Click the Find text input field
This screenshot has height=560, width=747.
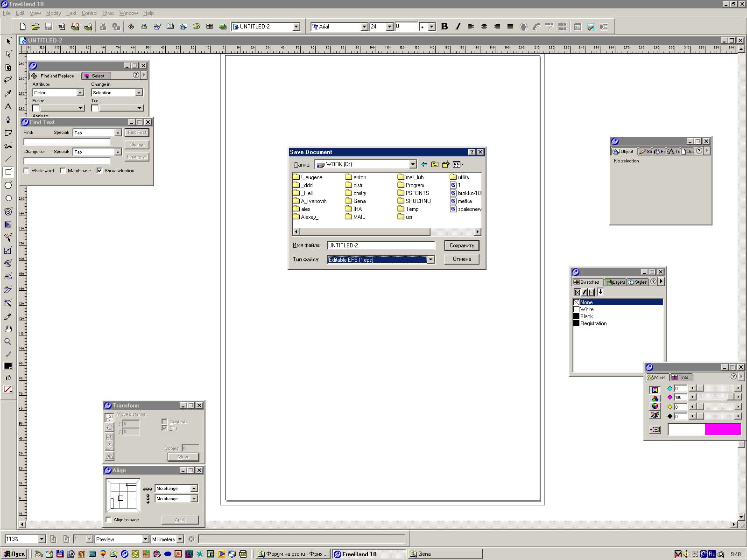[67, 141]
